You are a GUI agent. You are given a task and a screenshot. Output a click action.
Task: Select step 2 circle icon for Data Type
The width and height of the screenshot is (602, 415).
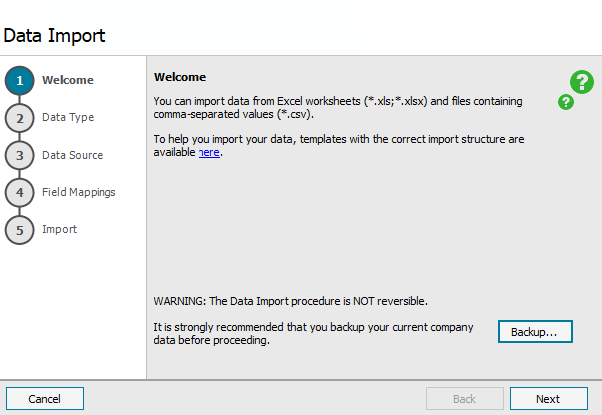[x=20, y=118]
